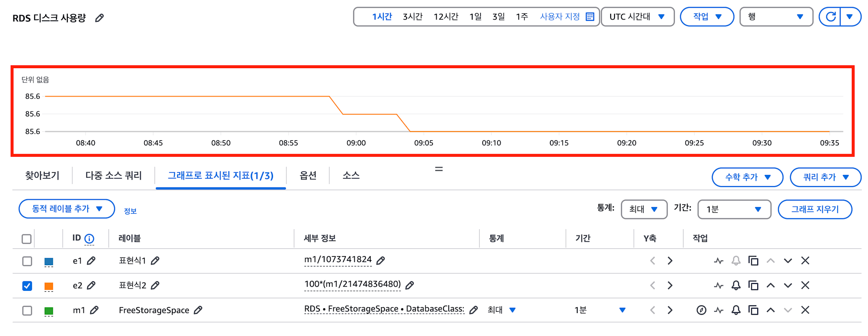Select the 3시간 time range

(412, 16)
